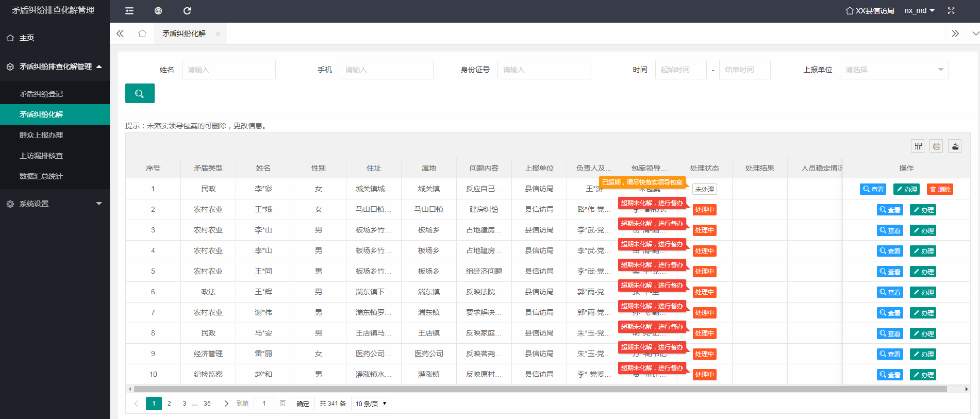Image resolution: width=980 pixels, height=419 pixels.
Task: Click the next page arrow
Action: (226, 404)
